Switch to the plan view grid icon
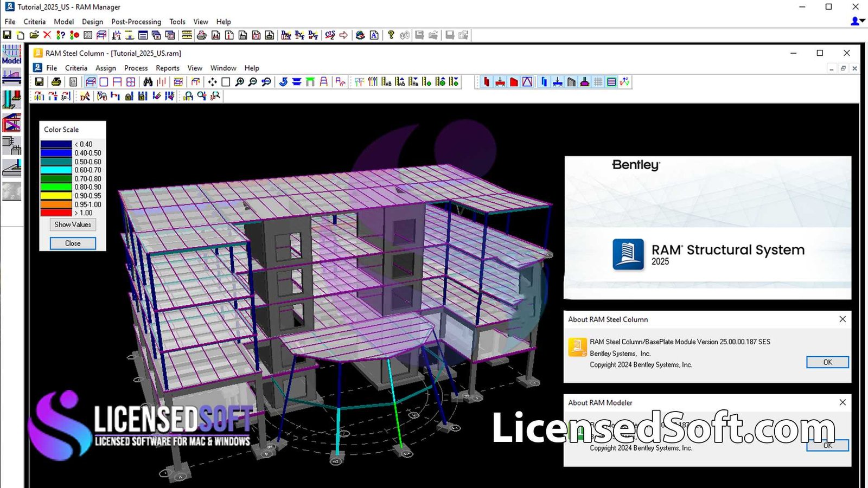 click(131, 82)
